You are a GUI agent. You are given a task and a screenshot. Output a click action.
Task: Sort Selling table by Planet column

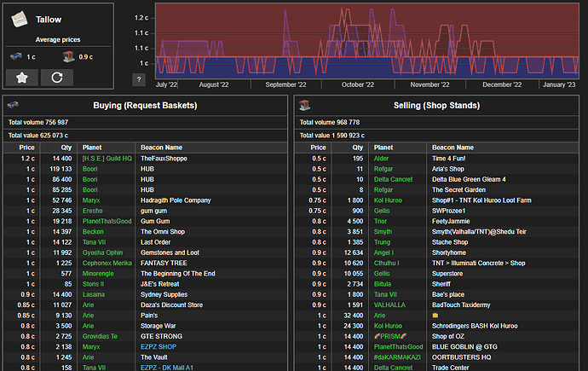coord(384,148)
